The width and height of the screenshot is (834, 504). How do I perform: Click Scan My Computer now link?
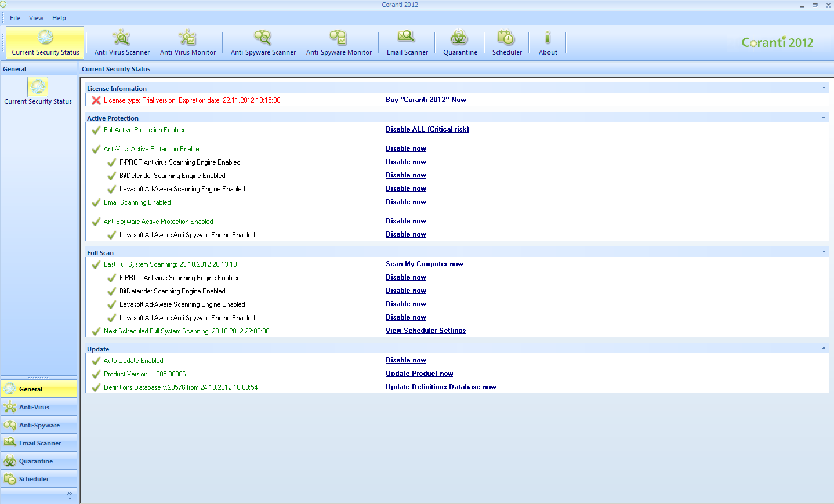[x=424, y=264]
